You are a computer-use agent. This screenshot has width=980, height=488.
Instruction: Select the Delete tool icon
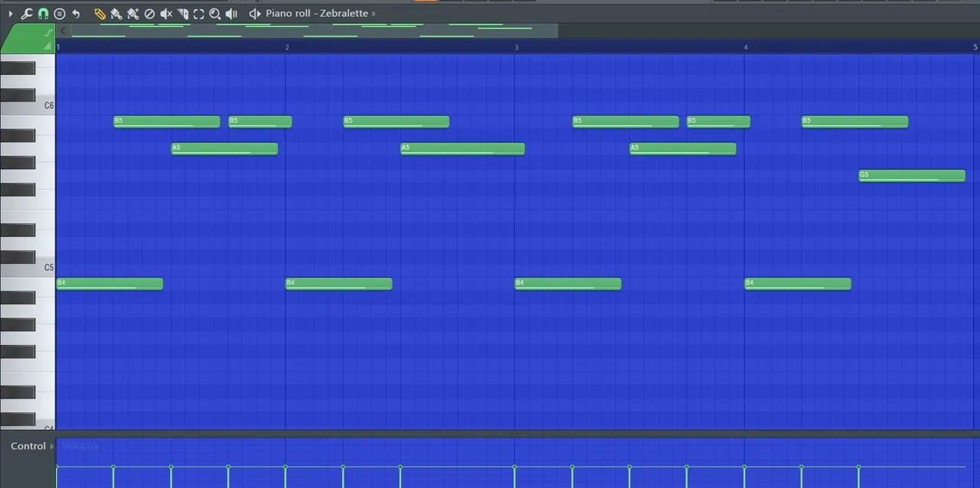(x=149, y=14)
